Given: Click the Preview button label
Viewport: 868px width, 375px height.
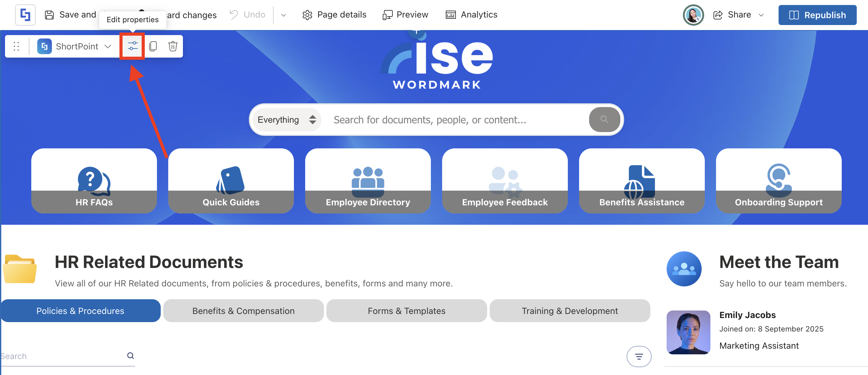Looking at the screenshot, I should point(412,14).
